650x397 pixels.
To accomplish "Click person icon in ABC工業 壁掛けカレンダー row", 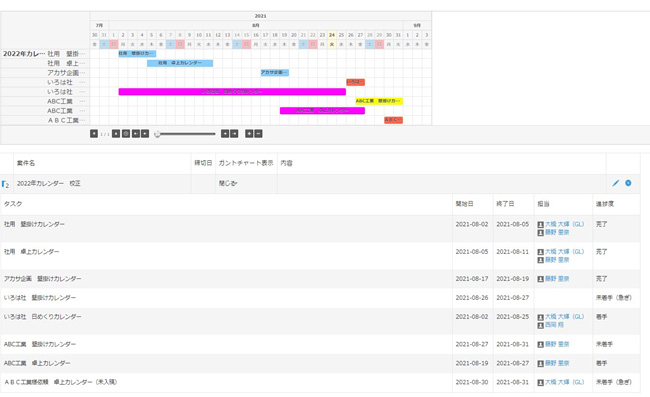I will (541, 344).
